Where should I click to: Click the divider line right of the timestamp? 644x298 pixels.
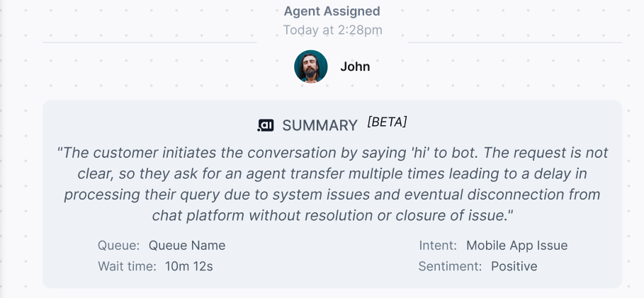tap(515, 42)
